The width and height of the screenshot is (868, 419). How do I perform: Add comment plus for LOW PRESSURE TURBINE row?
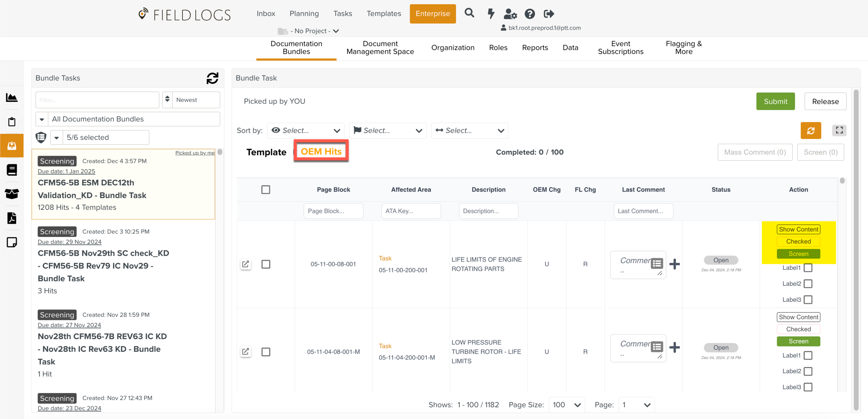coord(674,347)
